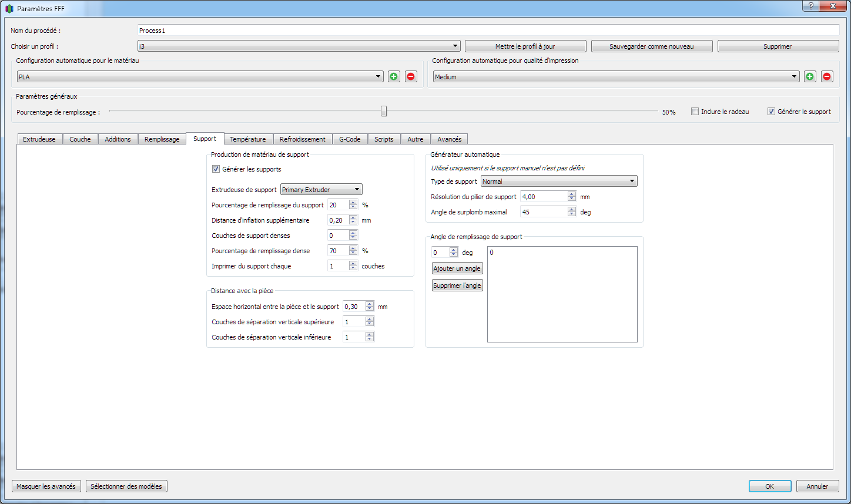Click Sélectionner des modèles button
Screen dimensions: 851x504
(126, 486)
